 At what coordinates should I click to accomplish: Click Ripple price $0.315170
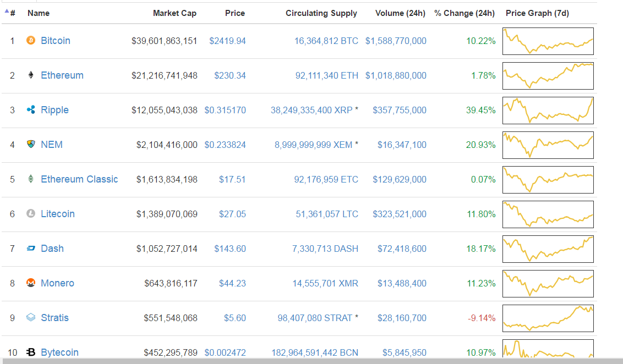click(x=225, y=110)
